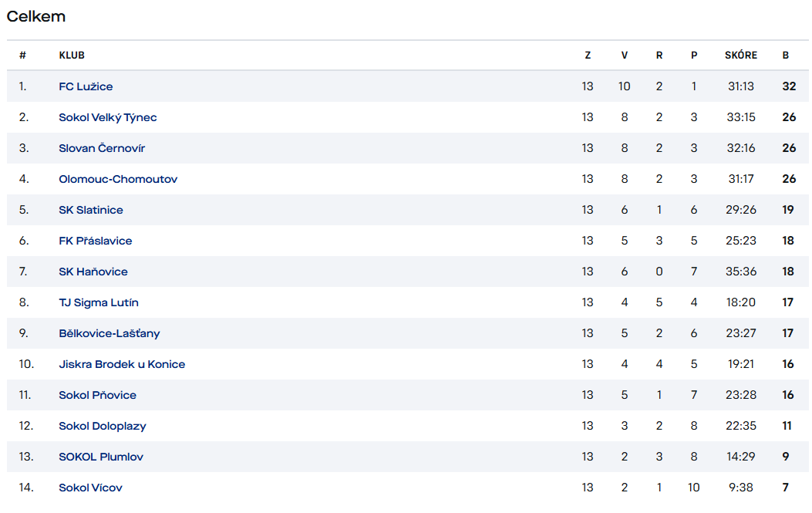The image size is (812, 513).
Task: Open the Sokol Vícov club page
Action: click(91, 488)
